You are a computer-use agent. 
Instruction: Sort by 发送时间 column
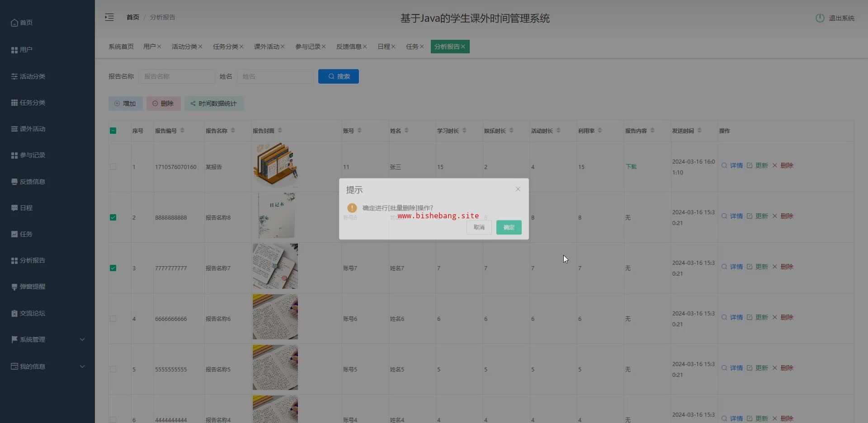click(699, 131)
